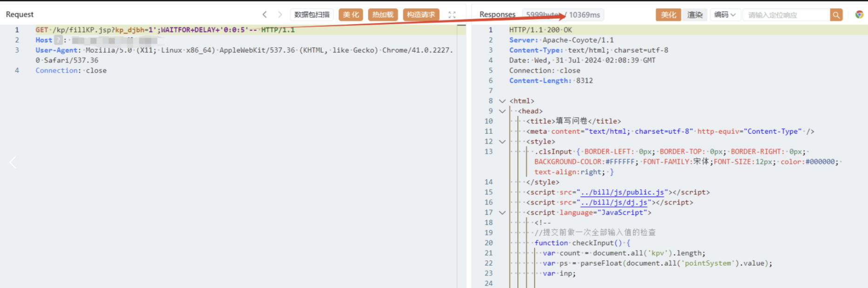Viewport: 868px width, 288px height.
Task: Click the HTTP/1.1 200 OK status line
Action: (x=540, y=30)
